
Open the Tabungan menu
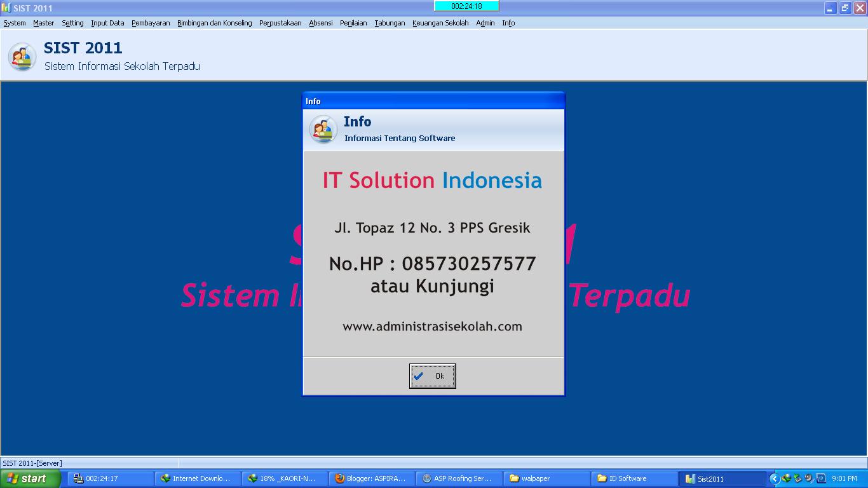[390, 23]
